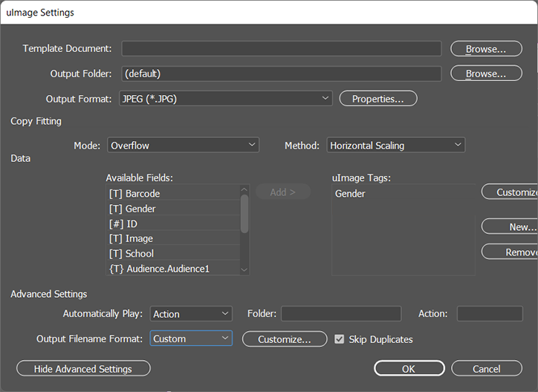Click the Action input field
538x392 pixels.
pos(490,313)
